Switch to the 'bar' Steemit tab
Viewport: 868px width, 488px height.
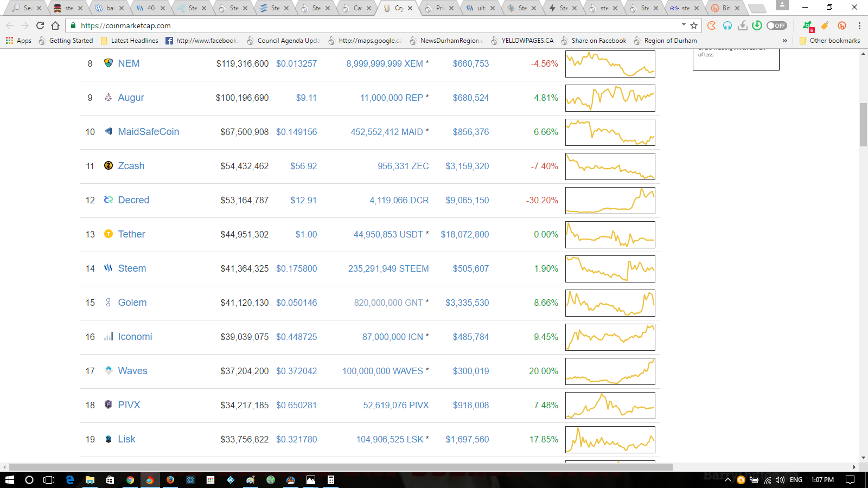click(x=109, y=8)
